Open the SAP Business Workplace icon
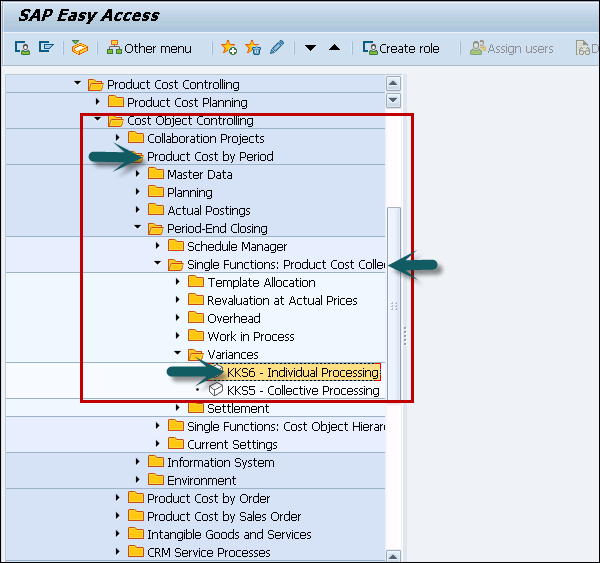600x563 pixels. tap(80, 48)
